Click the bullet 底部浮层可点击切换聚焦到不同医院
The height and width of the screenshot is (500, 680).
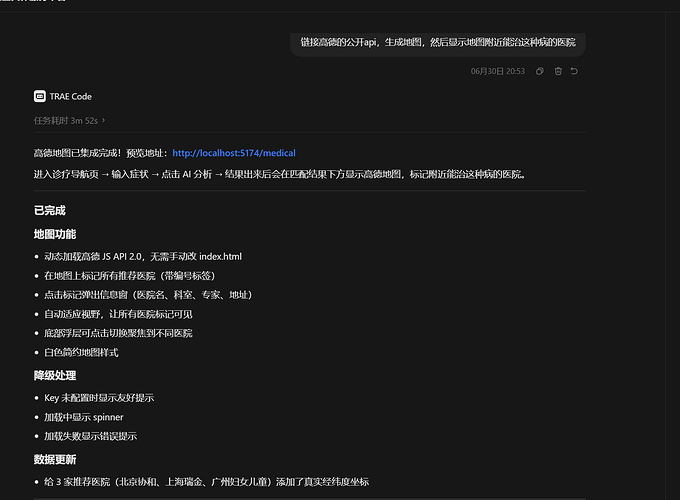pos(118,333)
